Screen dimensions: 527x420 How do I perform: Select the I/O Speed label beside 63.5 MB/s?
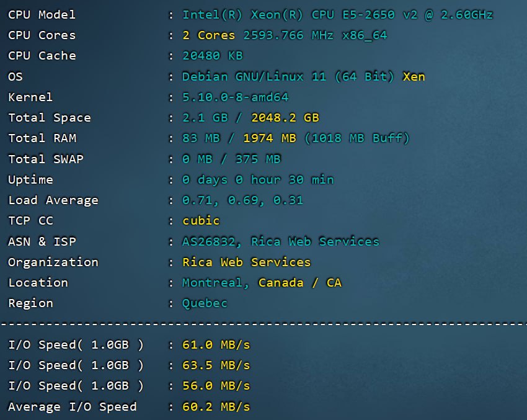pyautogui.click(x=76, y=365)
